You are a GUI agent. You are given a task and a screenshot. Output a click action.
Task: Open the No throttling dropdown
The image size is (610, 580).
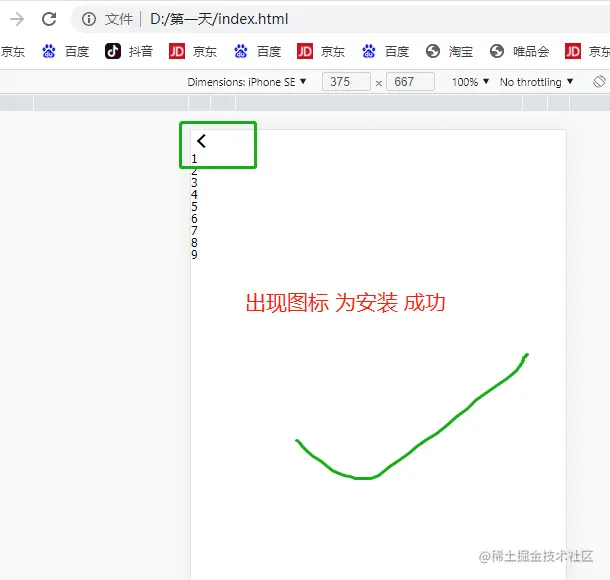[x=536, y=82]
